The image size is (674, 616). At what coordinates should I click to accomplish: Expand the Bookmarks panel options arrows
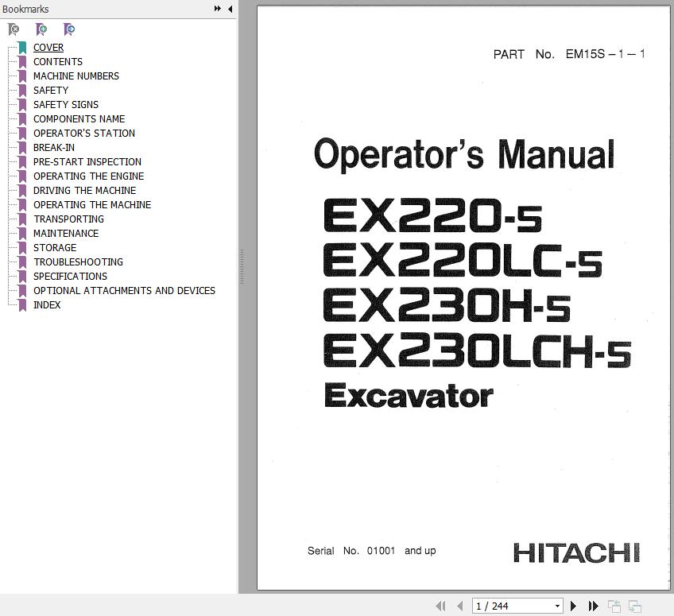(x=218, y=9)
